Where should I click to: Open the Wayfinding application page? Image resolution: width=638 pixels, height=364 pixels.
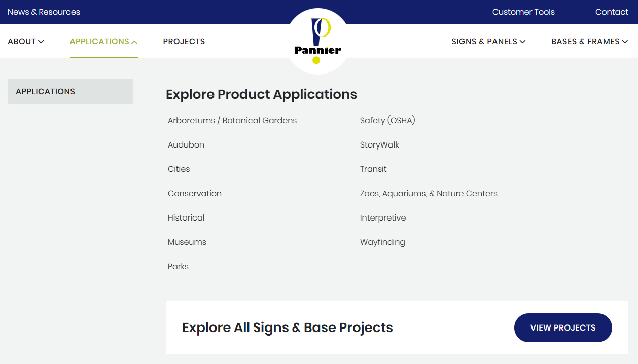tap(382, 242)
